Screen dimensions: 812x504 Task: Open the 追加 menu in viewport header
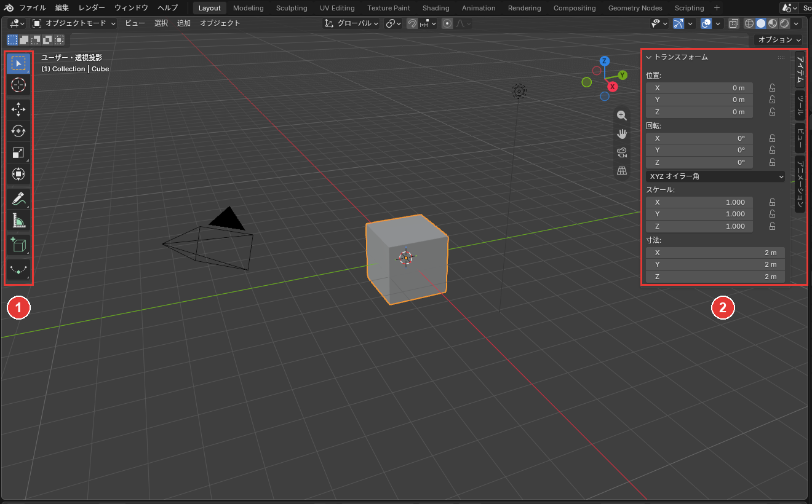(184, 23)
